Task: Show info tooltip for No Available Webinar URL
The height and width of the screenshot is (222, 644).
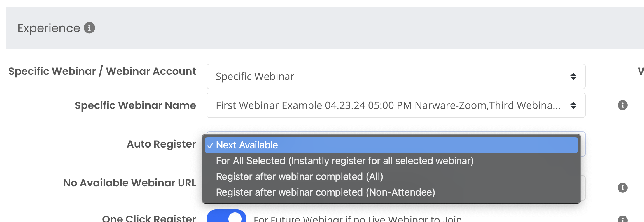Action: coord(622,188)
